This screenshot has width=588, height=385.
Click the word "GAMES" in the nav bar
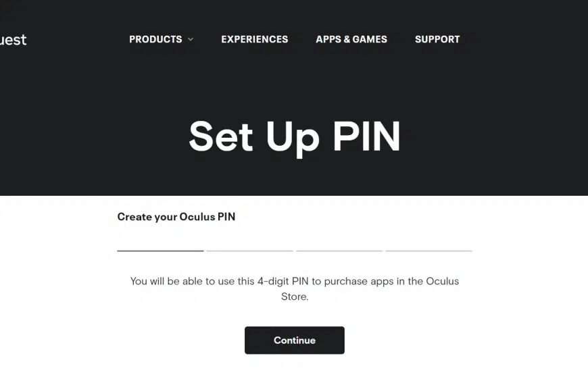click(x=370, y=39)
